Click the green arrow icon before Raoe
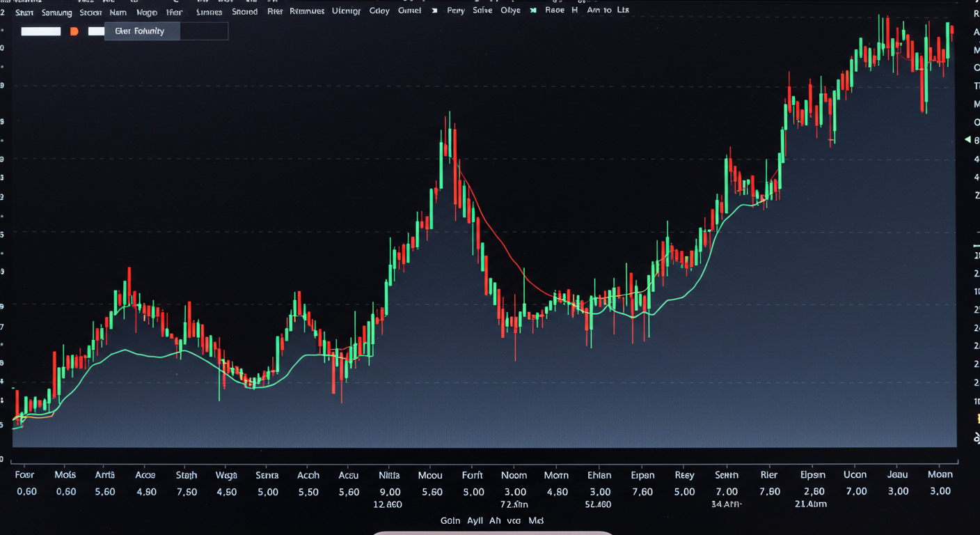 534,11
